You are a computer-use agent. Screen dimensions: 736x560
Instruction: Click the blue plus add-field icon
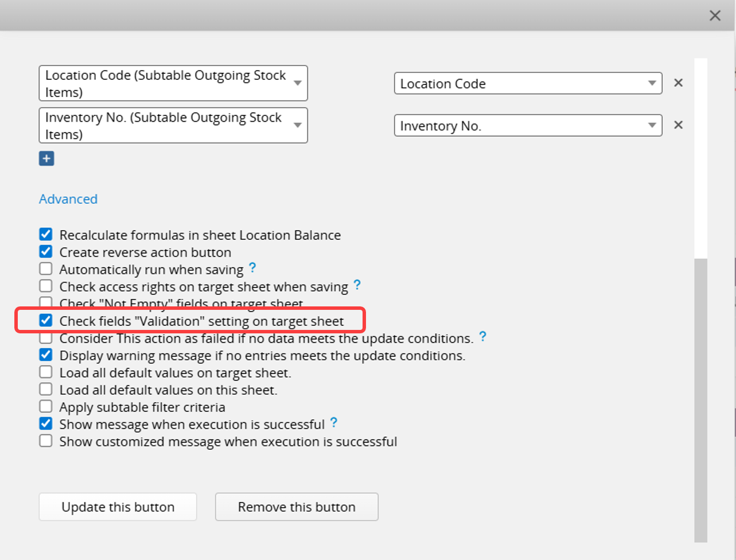46,158
